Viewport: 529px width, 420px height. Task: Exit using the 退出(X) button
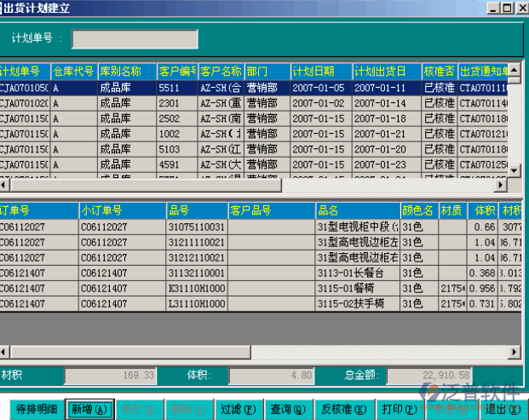coord(503,410)
